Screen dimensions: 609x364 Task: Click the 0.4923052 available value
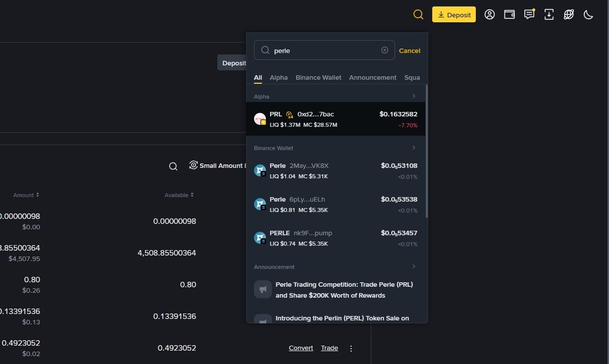click(177, 348)
